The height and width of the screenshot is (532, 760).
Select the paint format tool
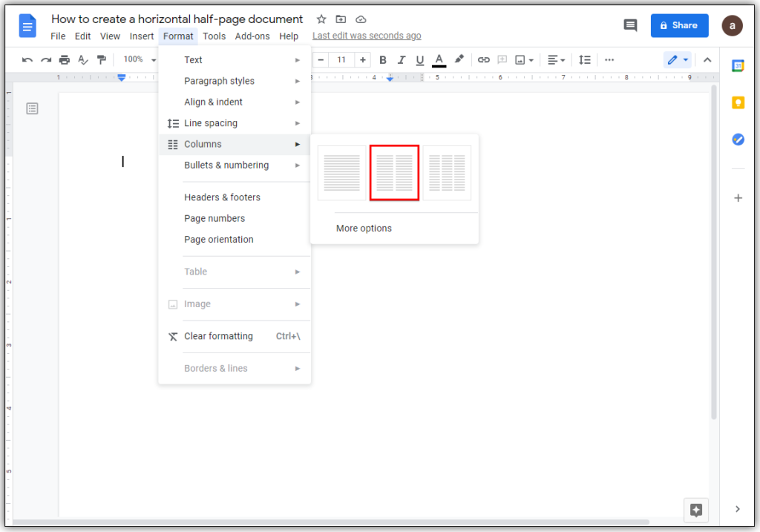[101, 59]
